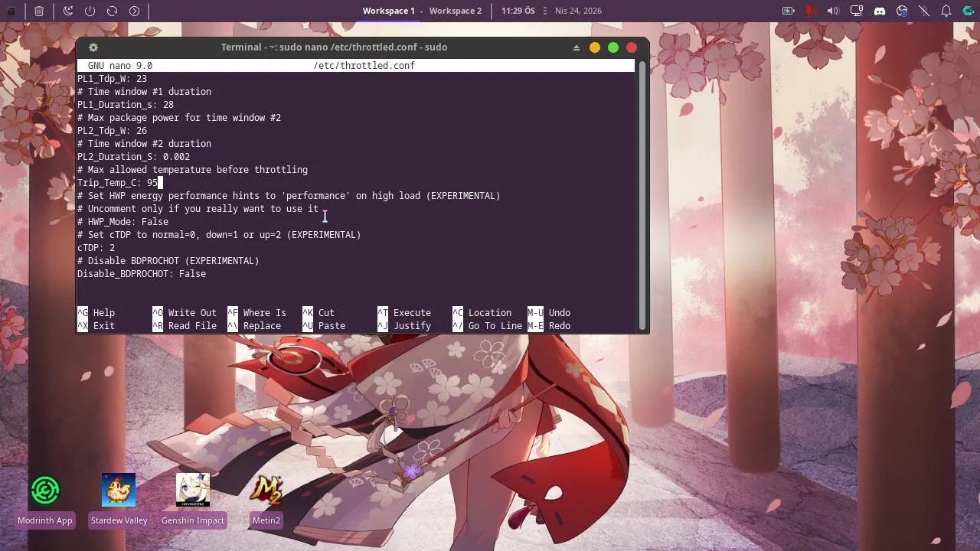The width and height of the screenshot is (980, 551).
Task: Click the nano '^X Exit' shortcut
Action: 96,326
